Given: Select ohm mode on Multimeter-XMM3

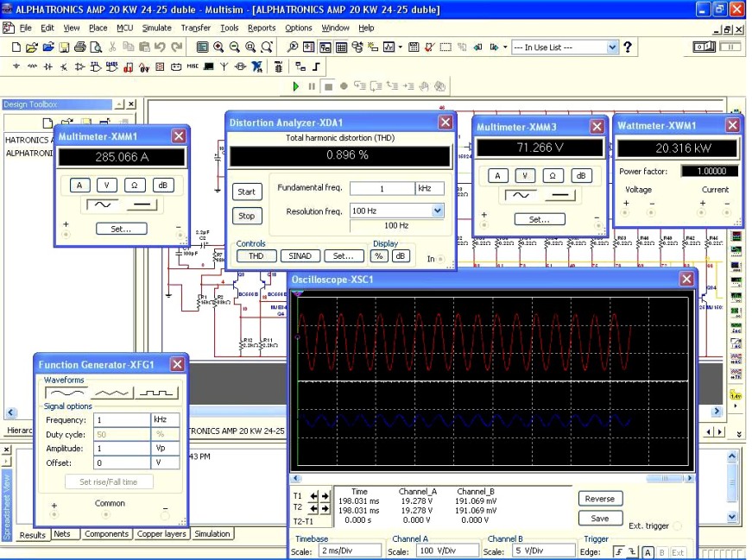Looking at the screenshot, I should pos(553,175).
